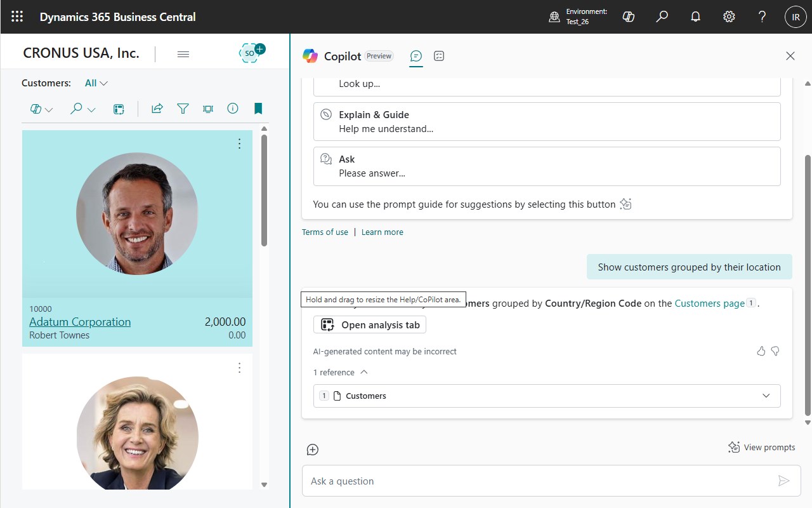Click the Copilot icon in the top bar
The image size is (812, 508).
tap(629, 17)
